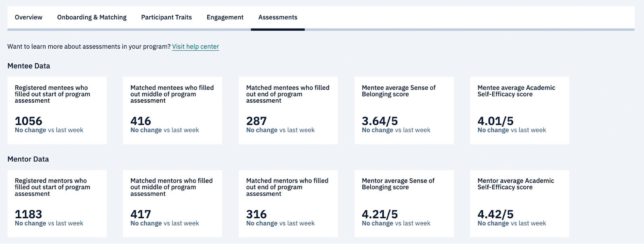Go to the Participant Traits tab

tap(166, 17)
